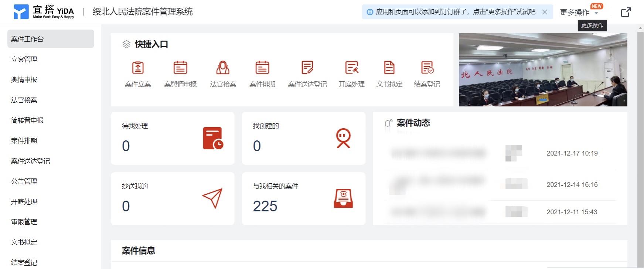This screenshot has width=644, height=269.
Task: Click the 案件动态 bell icon
Action: (388, 123)
